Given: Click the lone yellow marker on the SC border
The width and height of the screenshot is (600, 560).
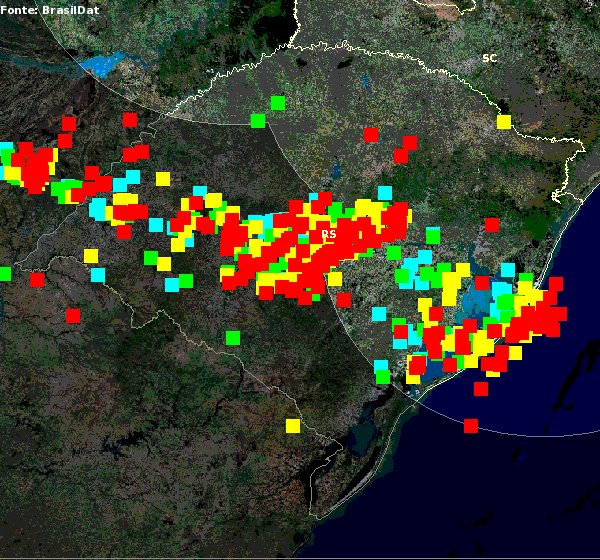Looking at the screenshot, I should point(504,122).
